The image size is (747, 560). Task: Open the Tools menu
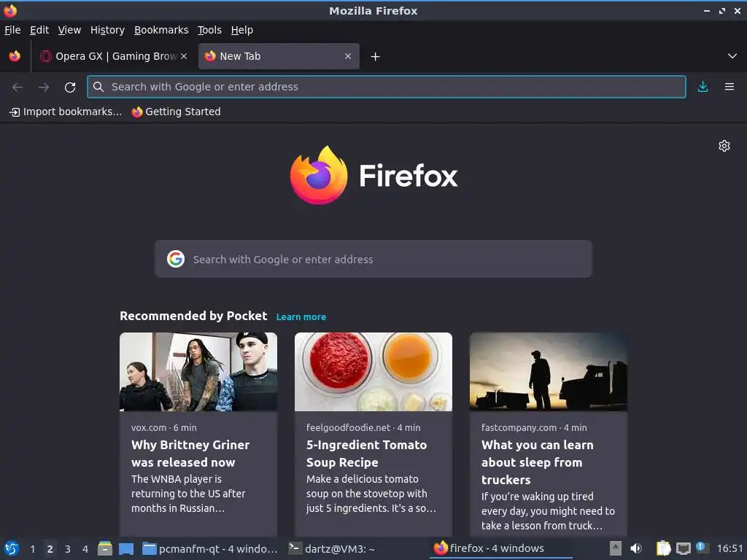coord(209,30)
